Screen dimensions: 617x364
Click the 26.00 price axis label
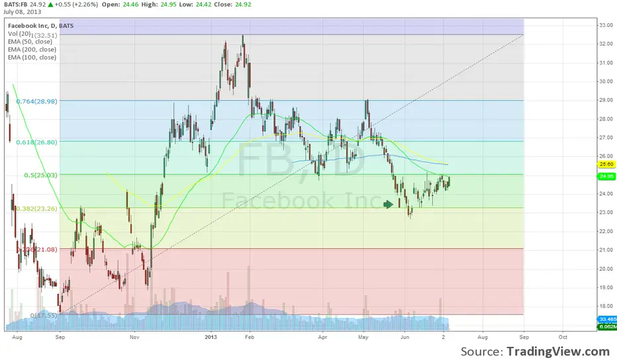(606, 156)
